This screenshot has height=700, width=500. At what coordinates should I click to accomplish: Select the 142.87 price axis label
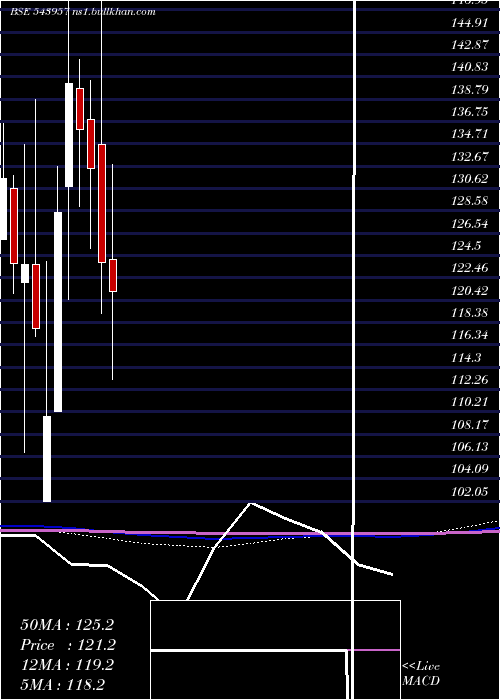(x=470, y=45)
